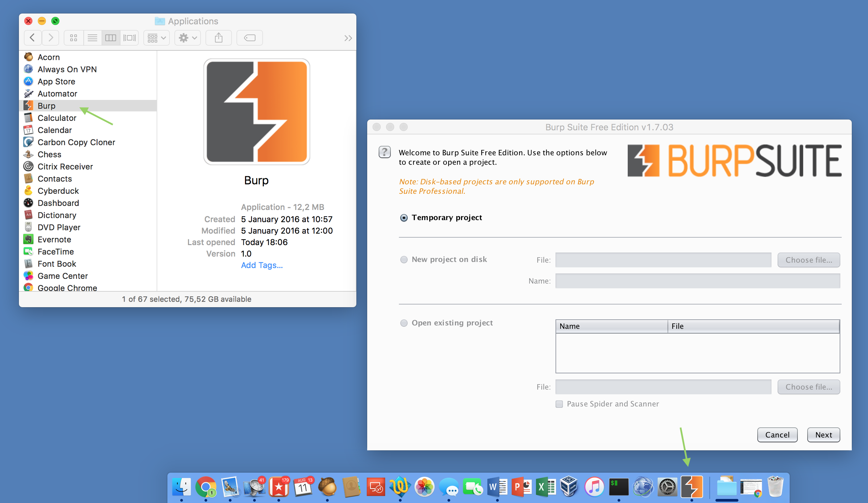Select Automator in Applications list

[x=88, y=94]
